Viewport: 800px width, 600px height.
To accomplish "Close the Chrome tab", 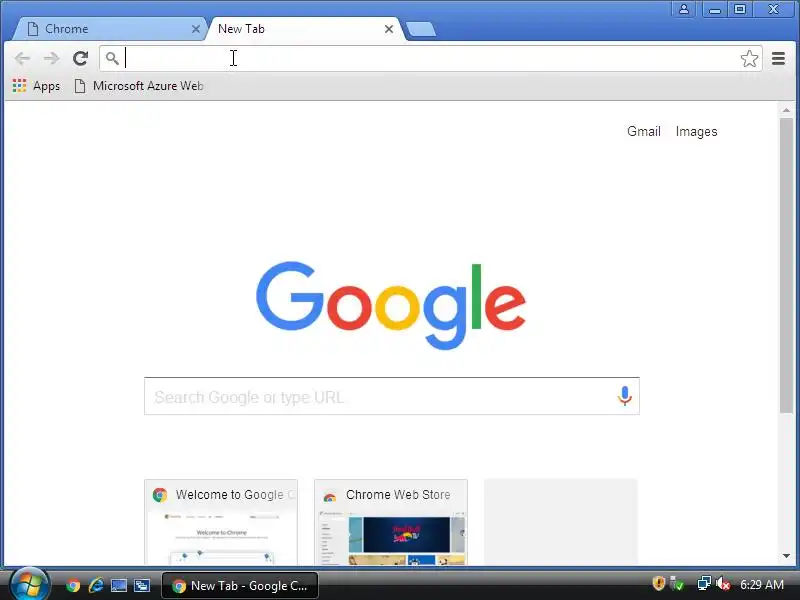I will (195, 29).
